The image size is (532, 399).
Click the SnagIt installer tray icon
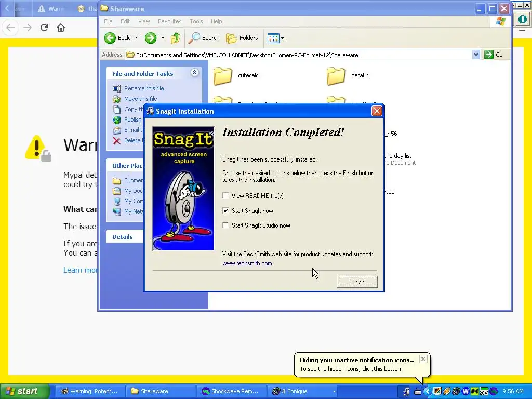point(407,392)
